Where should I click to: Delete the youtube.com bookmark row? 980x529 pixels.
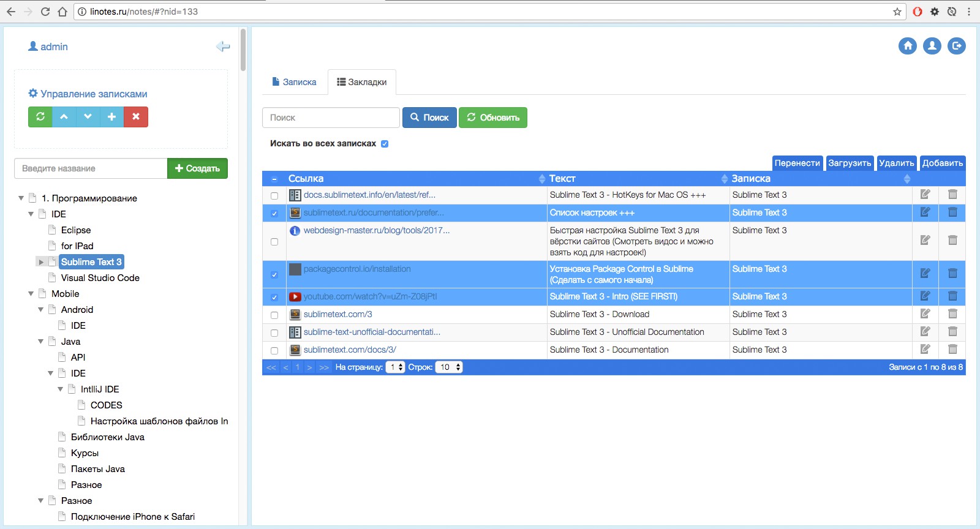[952, 296]
